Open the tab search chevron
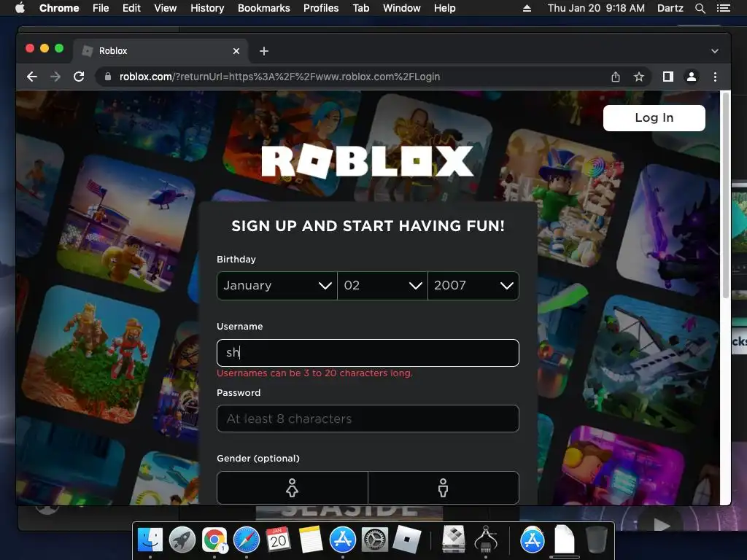Screen dimensions: 747x560 (x=715, y=51)
